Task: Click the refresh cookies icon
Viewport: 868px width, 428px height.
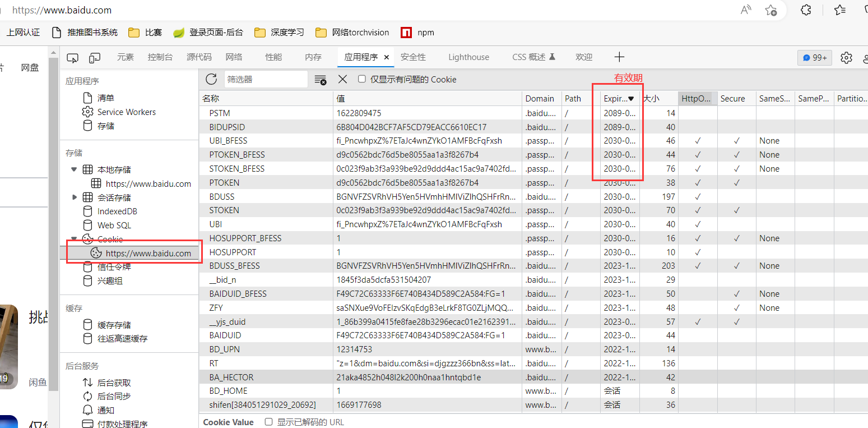Action: click(x=211, y=79)
